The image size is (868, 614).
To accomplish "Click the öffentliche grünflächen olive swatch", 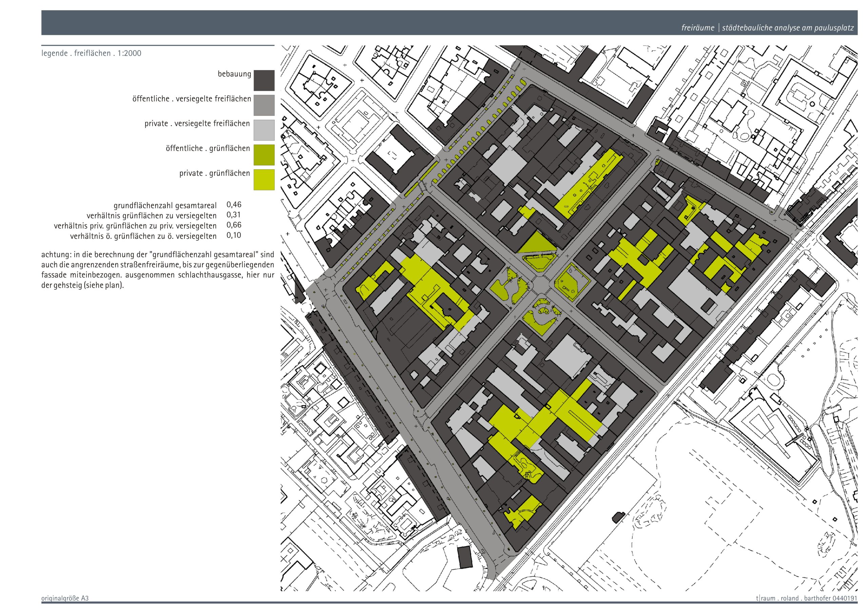I will (264, 155).
